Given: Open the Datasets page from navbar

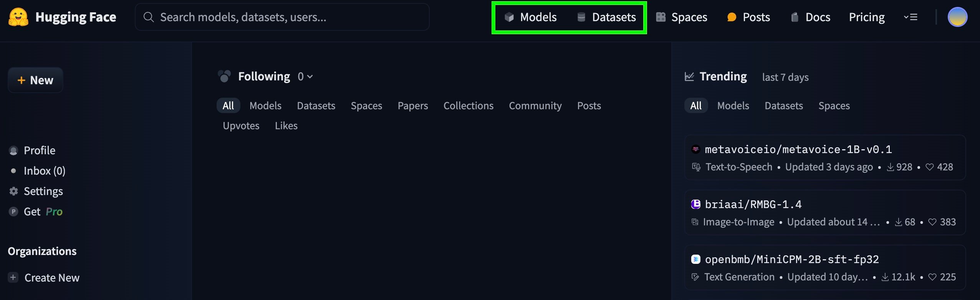Looking at the screenshot, I should [606, 17].
